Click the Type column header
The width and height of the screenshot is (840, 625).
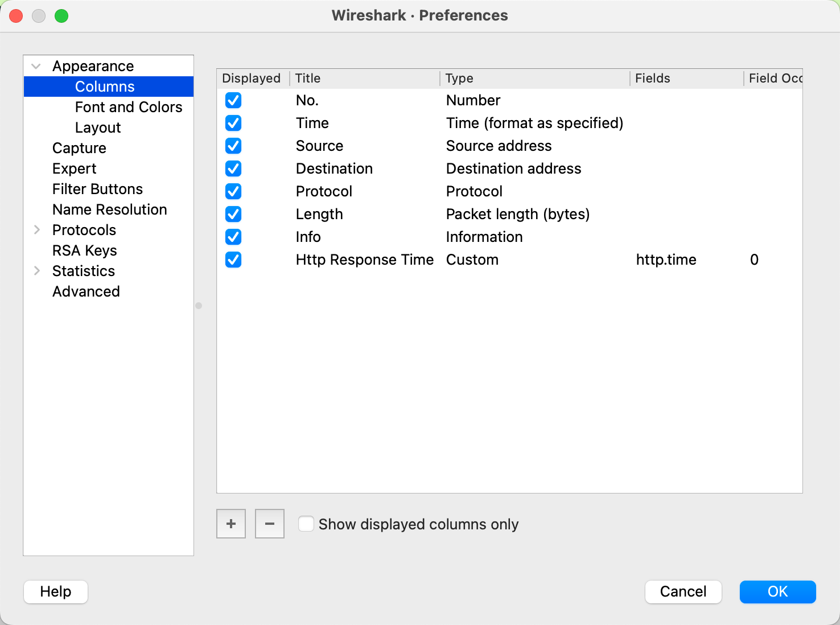[x=535, y=78]
